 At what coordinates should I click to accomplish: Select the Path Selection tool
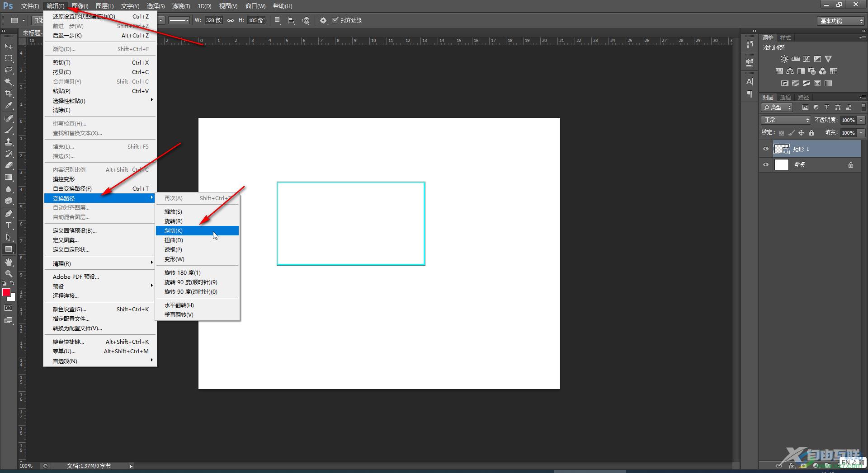pyautogui.click(x=9, y=237)
